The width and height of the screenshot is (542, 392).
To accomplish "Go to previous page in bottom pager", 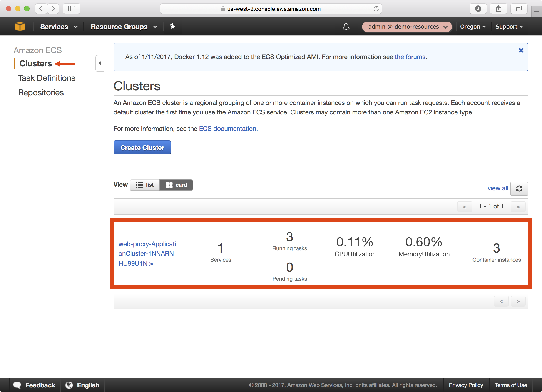I will [501, 301].
